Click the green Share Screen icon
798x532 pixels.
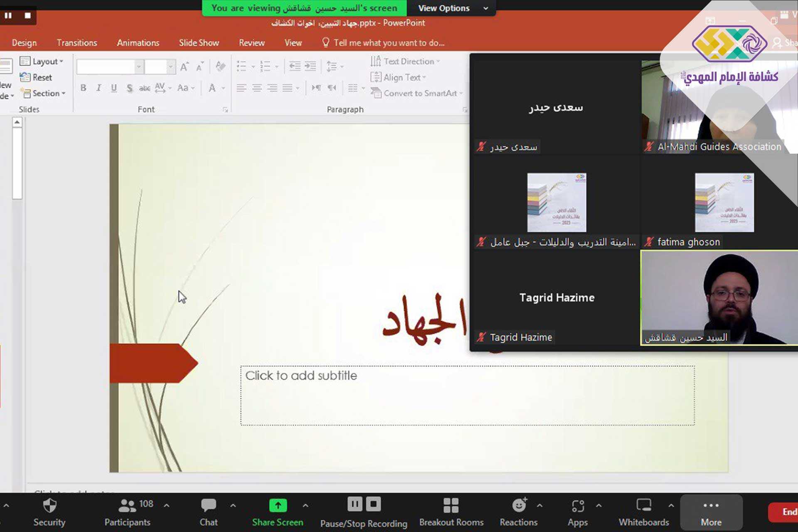pyautogui.click(x=278, y=505)
